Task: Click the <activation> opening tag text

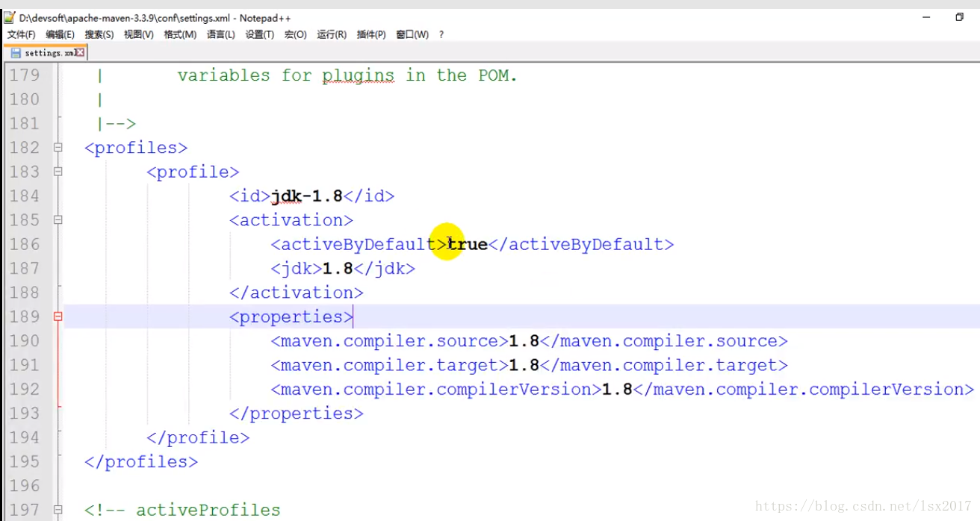Action: (291, 220)
